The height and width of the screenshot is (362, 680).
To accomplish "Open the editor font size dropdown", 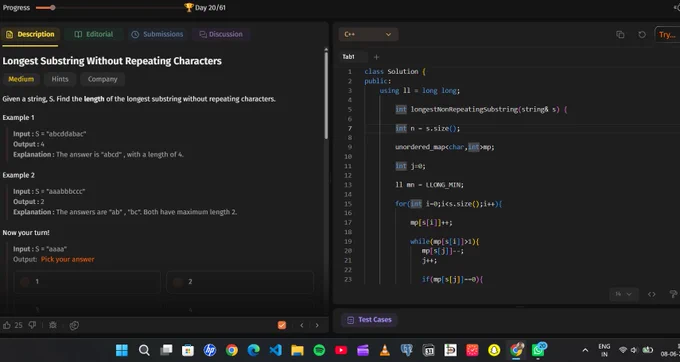I will point(623,294).
